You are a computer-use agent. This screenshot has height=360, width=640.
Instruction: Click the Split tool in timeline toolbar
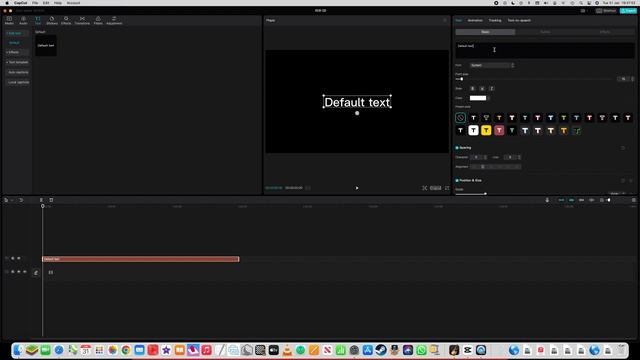coord(41,200)
